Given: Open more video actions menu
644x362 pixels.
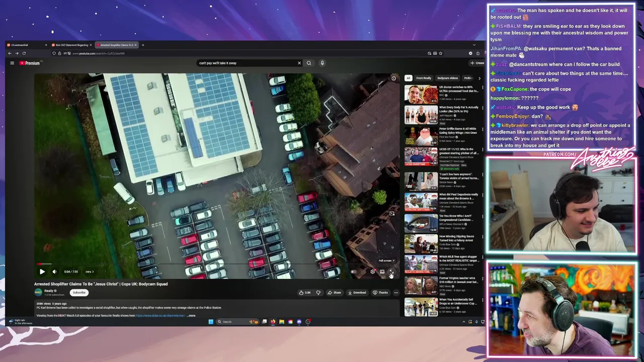Looking at the screenshot, I should point(396,293).
